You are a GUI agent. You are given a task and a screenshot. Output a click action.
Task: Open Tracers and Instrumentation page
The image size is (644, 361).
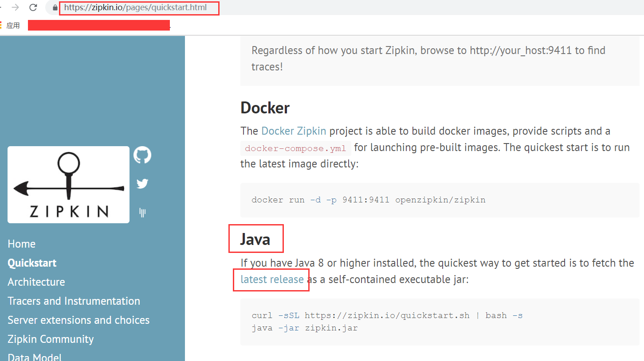tap(74, 301)
